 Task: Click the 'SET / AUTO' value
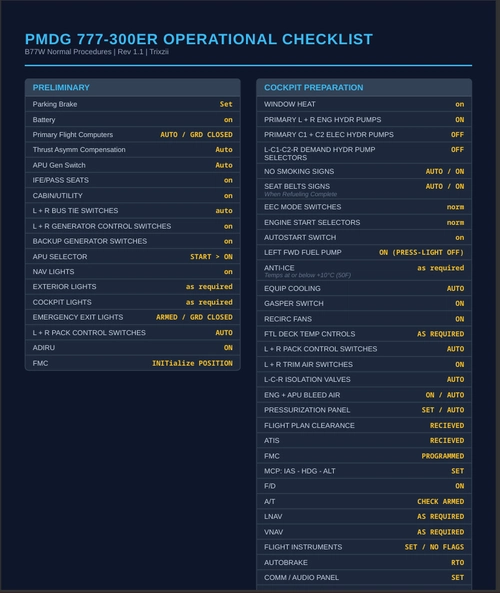pos(443,410)
